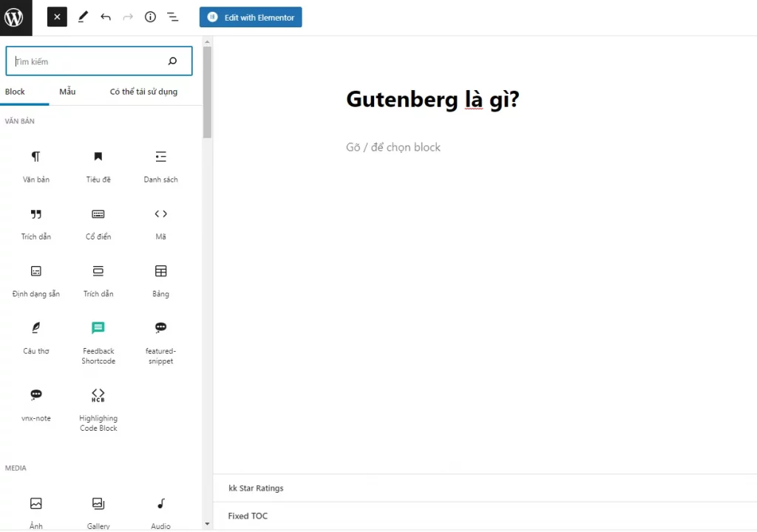Viewport: 757px width, 532px height.
Task: Insert a Văn bản paragraph block
Action: point(35,164)
